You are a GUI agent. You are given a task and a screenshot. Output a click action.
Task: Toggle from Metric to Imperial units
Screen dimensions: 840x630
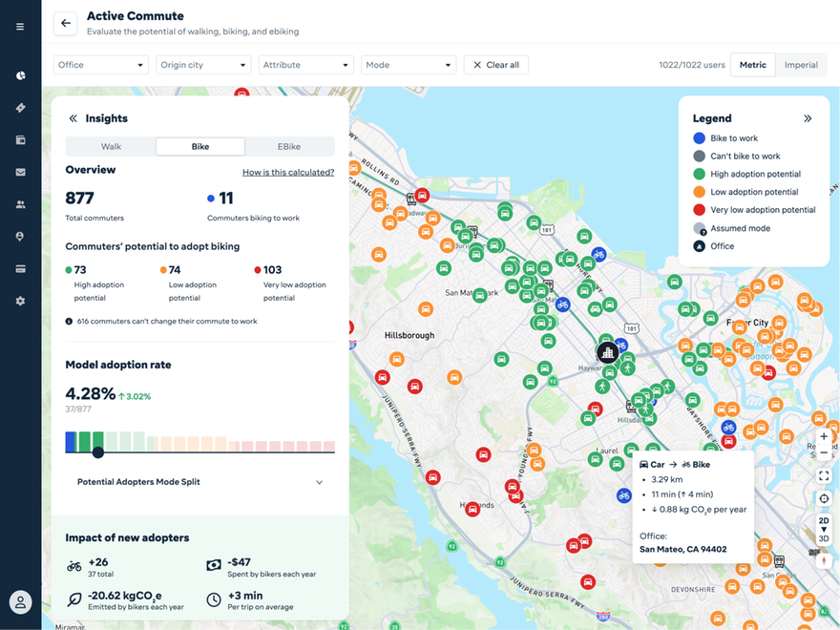click(802, 64)
